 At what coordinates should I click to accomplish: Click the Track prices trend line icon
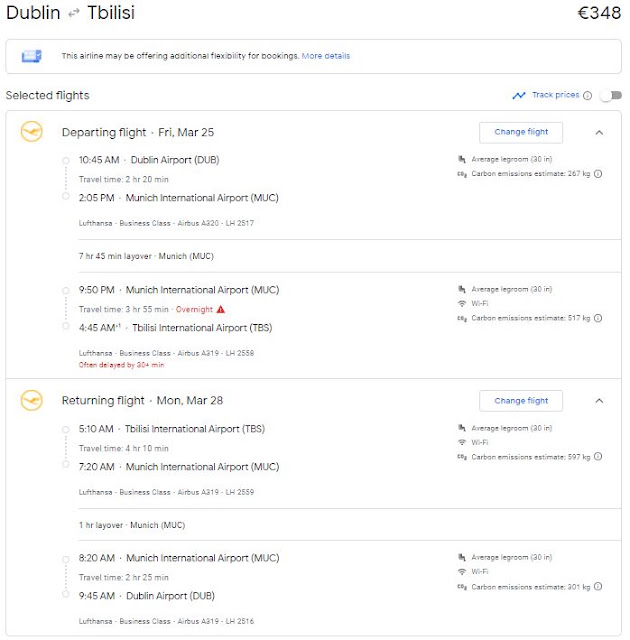[x=519, y=96]
